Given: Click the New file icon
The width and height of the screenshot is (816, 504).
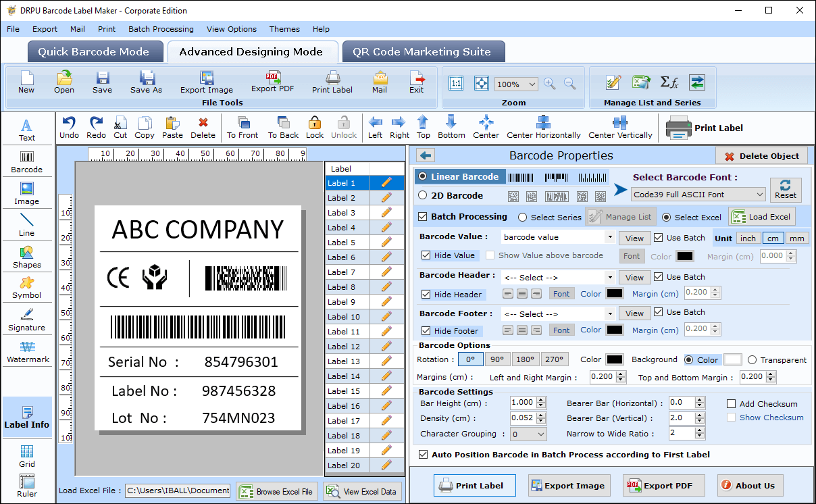Looking at the screenshot, I should (26, 82).
